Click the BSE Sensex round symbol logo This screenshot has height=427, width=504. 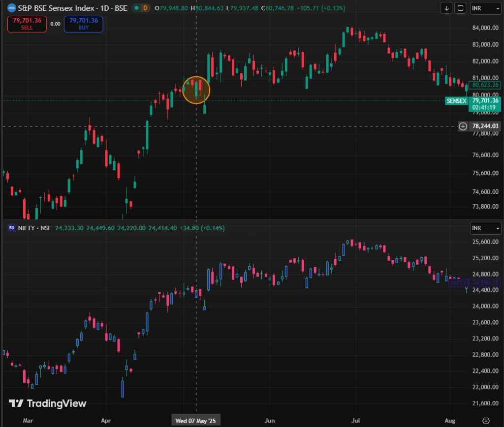[x=11, y=8]
